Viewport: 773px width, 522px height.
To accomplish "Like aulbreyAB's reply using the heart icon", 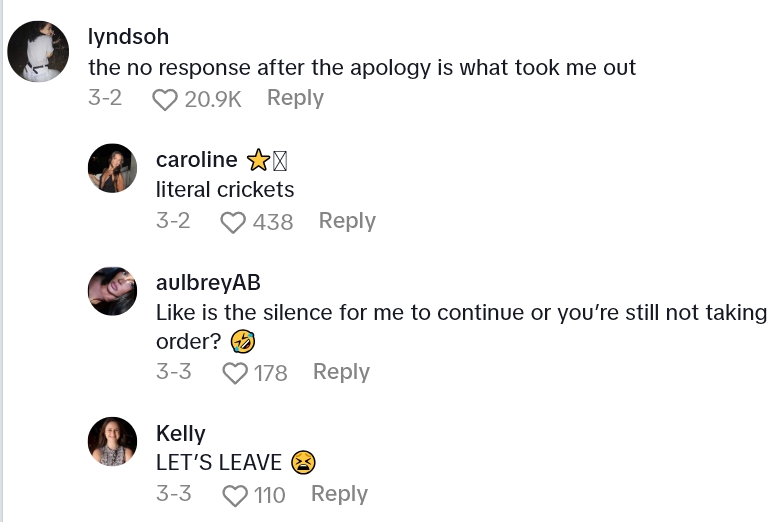I will point(235,373).
